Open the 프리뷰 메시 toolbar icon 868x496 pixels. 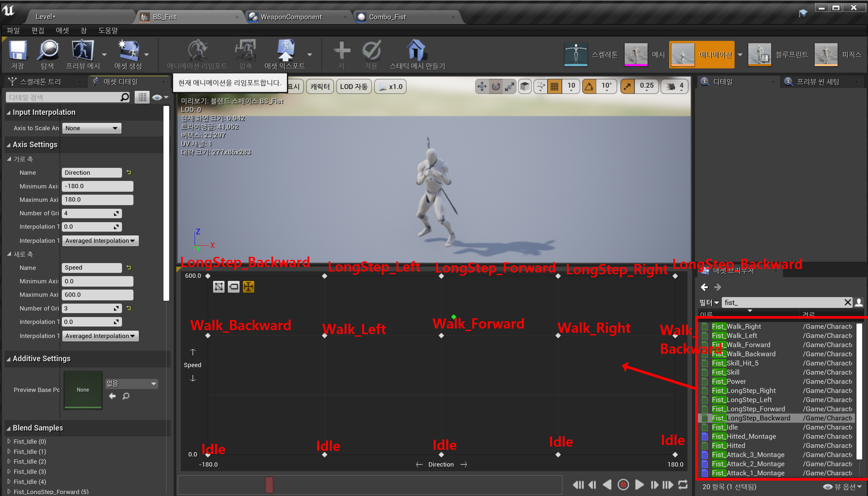pos(83,54)
